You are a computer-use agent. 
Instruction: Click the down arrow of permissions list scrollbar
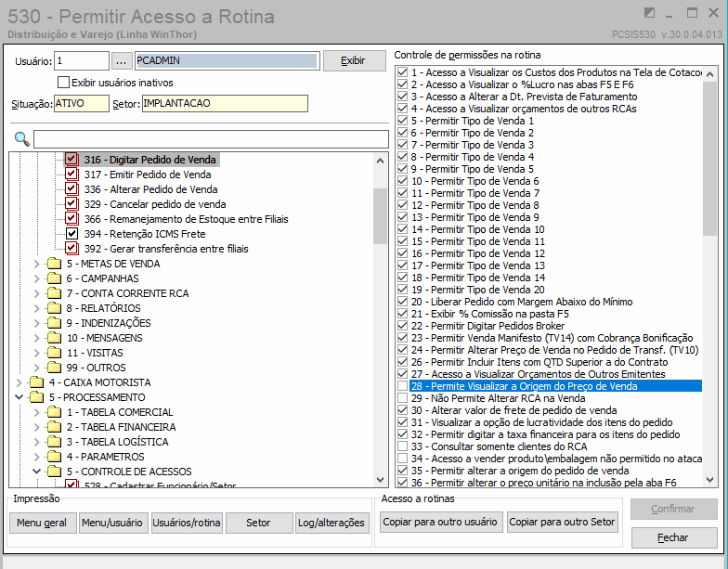click(709, 480)
